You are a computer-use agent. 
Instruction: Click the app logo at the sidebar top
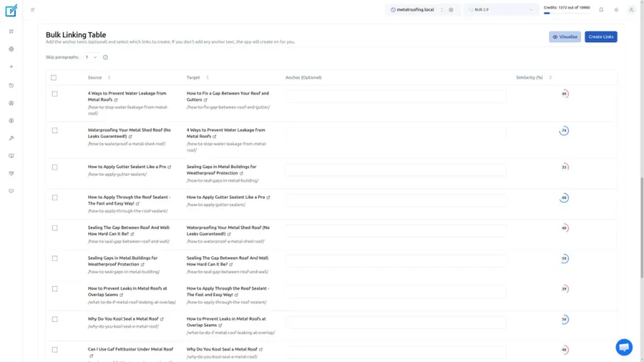coord(10,10)
